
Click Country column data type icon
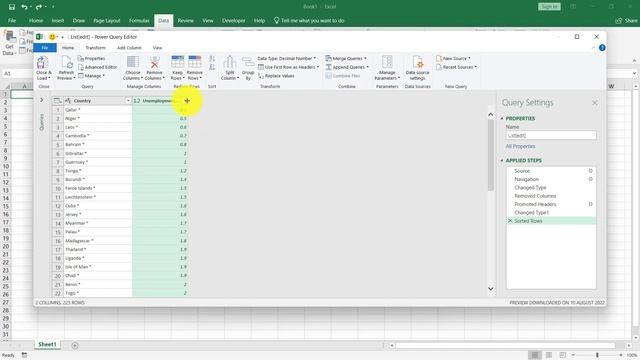(68, 100)
